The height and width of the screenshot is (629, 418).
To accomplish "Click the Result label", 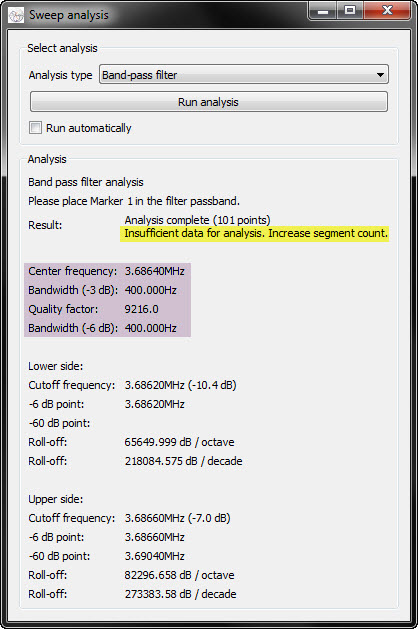I will pyautogui.click(x=45, y=225).
